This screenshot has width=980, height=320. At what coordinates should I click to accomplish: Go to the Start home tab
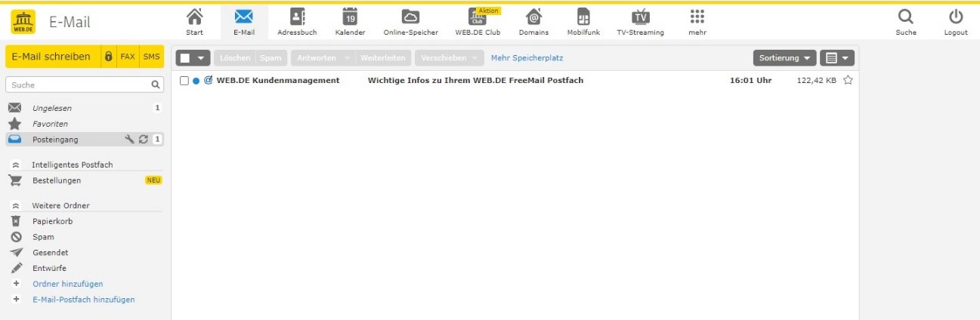click(x=194, y=22)
